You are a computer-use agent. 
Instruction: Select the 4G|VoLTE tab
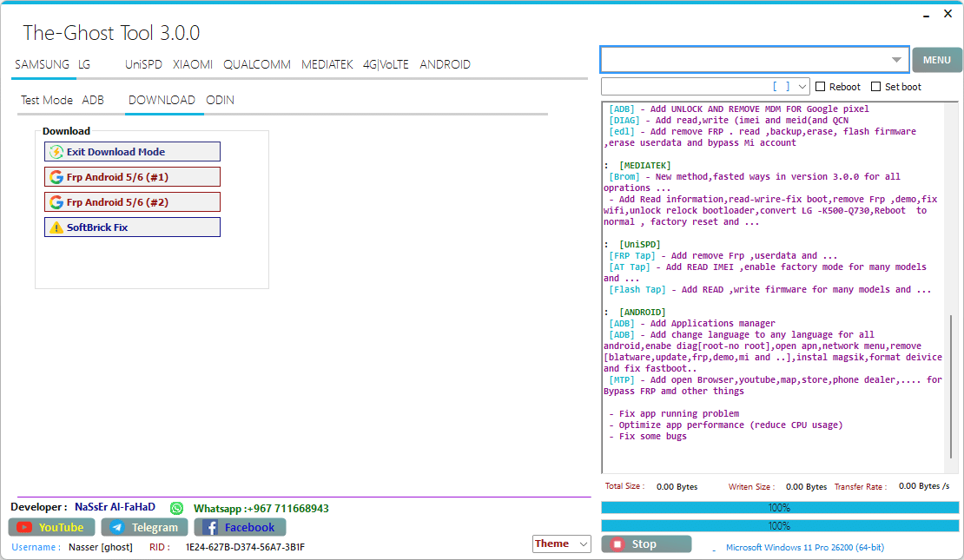coord(386,64)
